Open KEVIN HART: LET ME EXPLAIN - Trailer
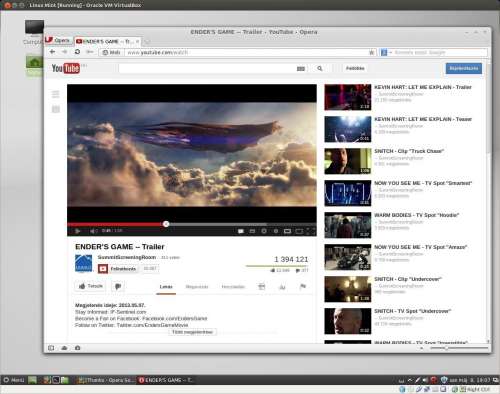The width and height of the screenshot is (500, 394). click(x=423, y=87)
